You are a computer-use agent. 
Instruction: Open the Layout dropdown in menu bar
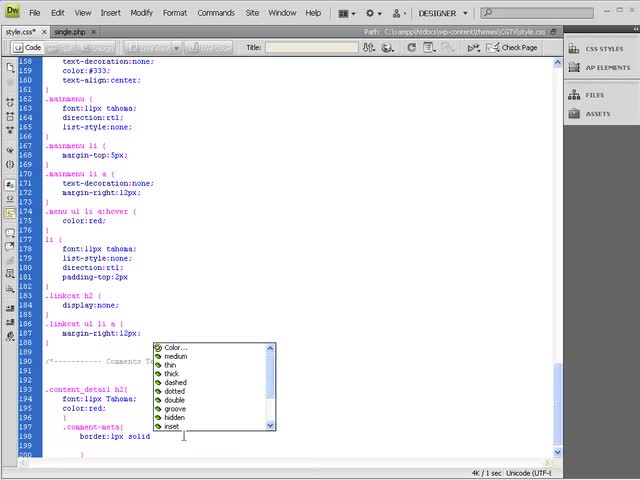[x=347, y=13]
